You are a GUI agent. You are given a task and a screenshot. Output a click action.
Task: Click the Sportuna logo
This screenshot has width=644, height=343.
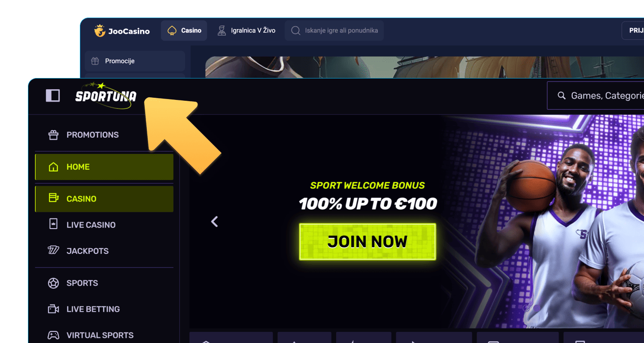pos(106,96)
